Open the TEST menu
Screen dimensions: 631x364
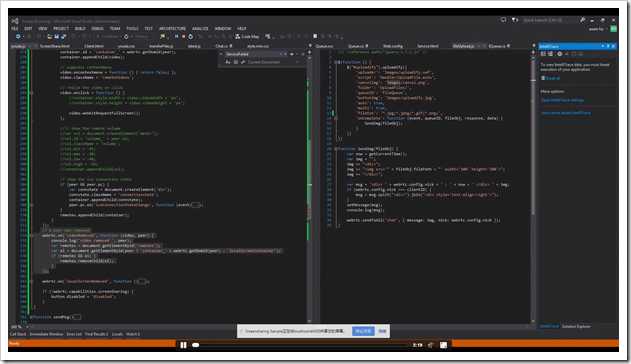click(x=148, y=29)
